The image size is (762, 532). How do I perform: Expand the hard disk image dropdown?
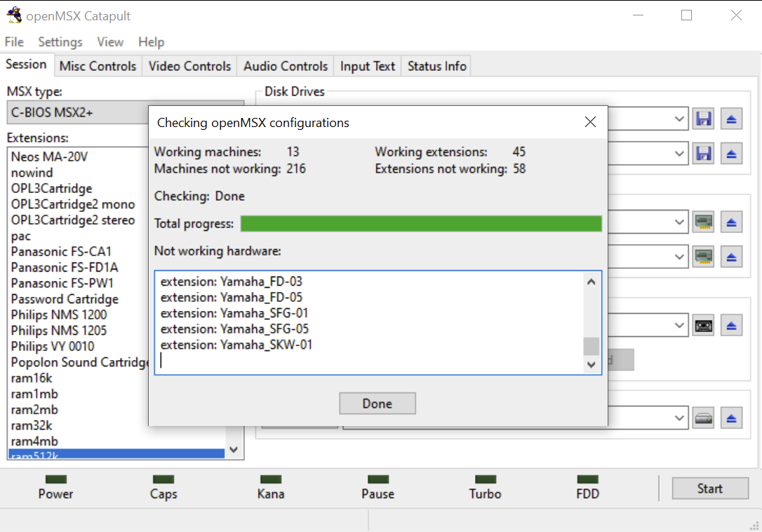point(679,418)
